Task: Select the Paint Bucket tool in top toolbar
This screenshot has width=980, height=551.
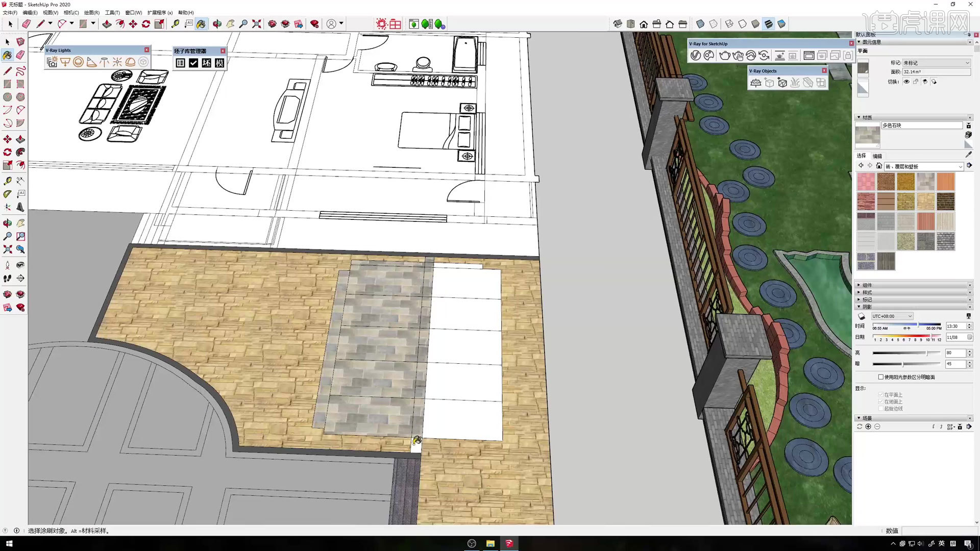Action: (x=201, y=24)
